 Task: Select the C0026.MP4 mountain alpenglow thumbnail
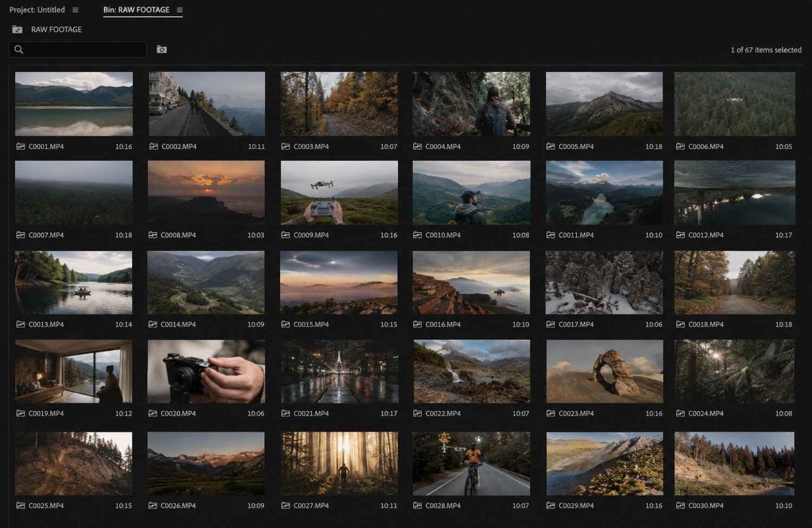[x=206, y=464]
